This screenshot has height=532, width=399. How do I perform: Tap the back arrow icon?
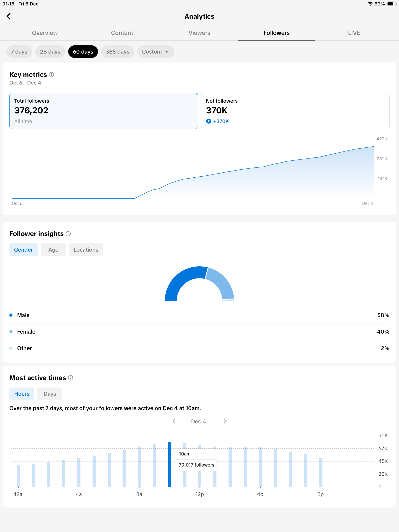click(x=9, y=16)
